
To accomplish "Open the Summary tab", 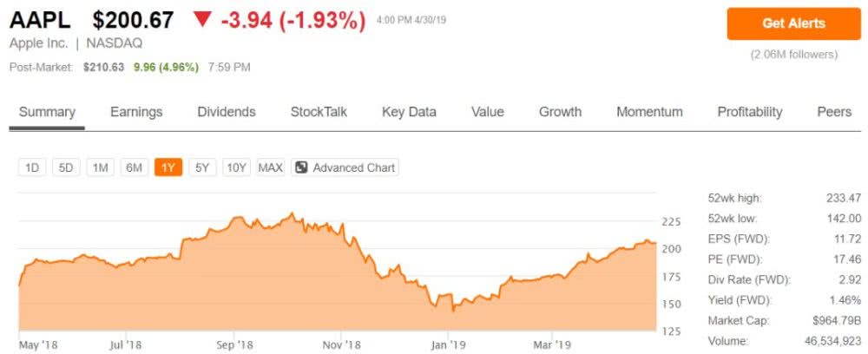I will pos(47,112).
